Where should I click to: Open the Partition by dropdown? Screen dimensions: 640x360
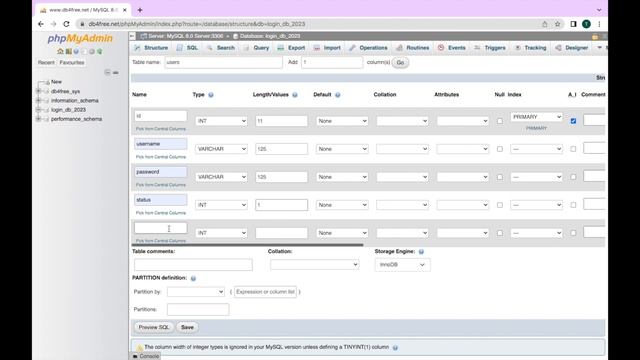click(196, 291)
